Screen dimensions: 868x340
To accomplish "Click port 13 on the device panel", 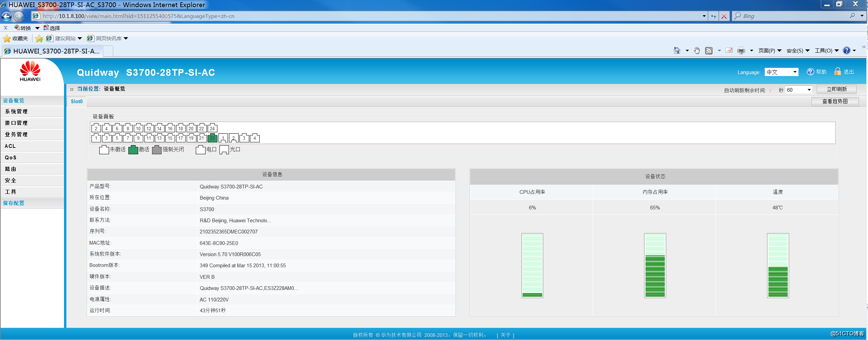I will [159, 138].
